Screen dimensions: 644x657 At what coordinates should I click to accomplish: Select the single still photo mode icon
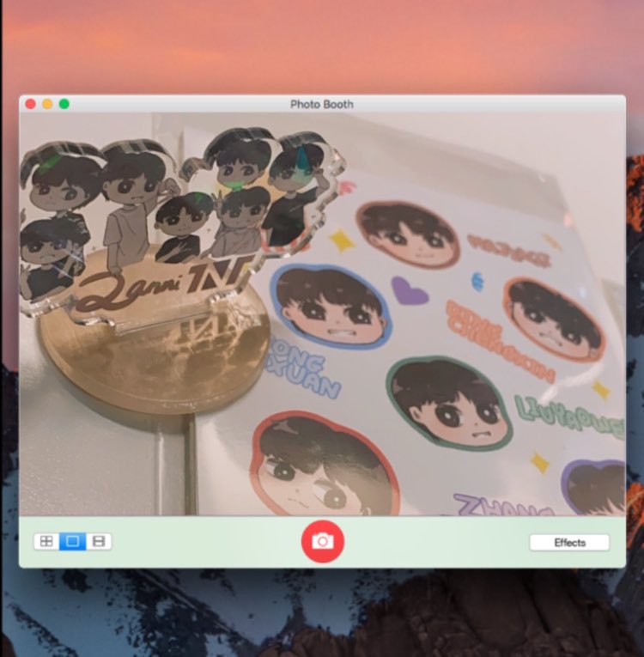(x=72, y=541)
